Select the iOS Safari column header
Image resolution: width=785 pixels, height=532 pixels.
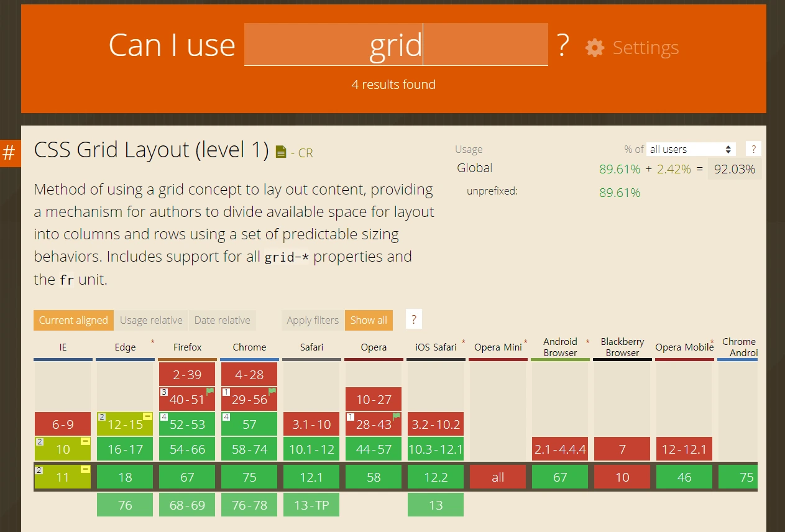click(x=436, y=347)
